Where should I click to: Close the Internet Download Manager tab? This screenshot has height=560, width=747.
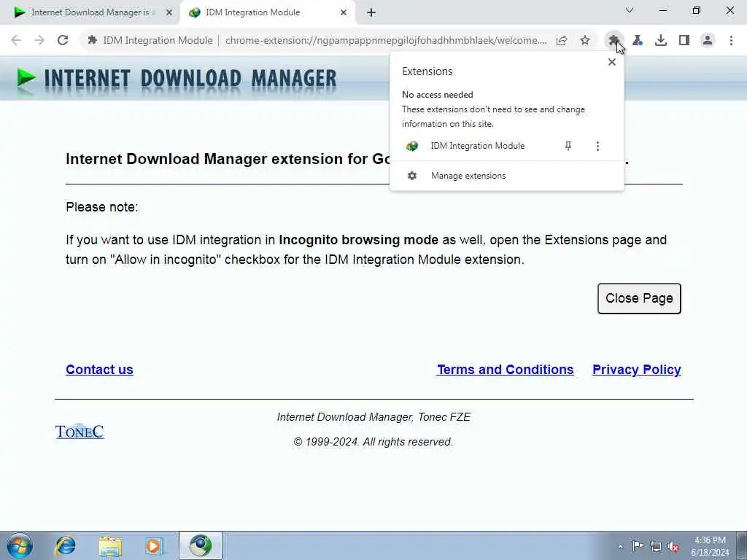coord(169,12)
